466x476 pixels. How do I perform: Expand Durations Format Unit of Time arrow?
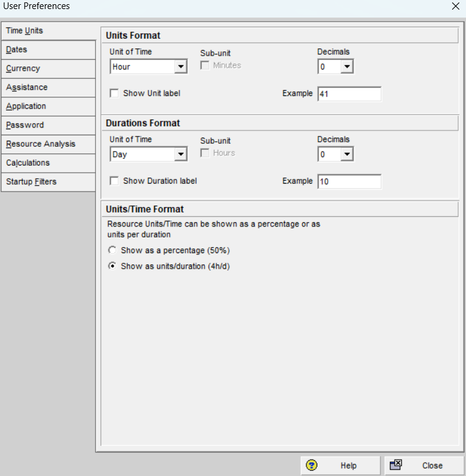[181, 155]
